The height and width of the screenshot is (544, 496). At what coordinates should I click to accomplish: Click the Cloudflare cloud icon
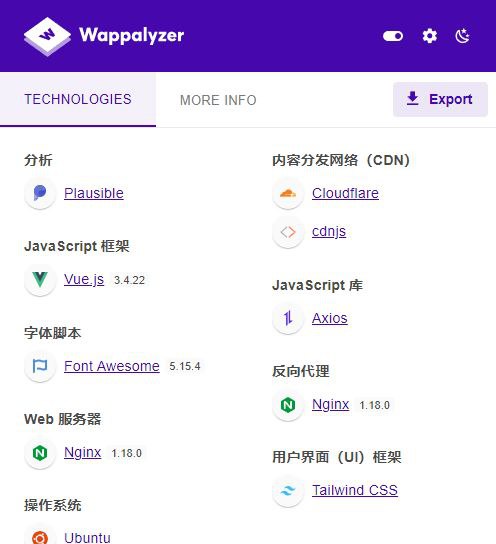288,193
